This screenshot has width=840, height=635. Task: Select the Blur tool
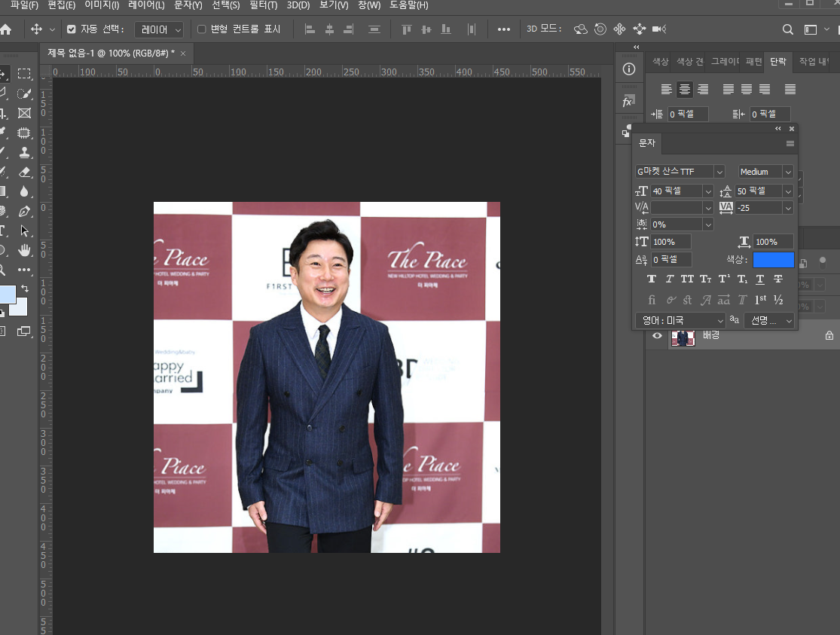24,191
